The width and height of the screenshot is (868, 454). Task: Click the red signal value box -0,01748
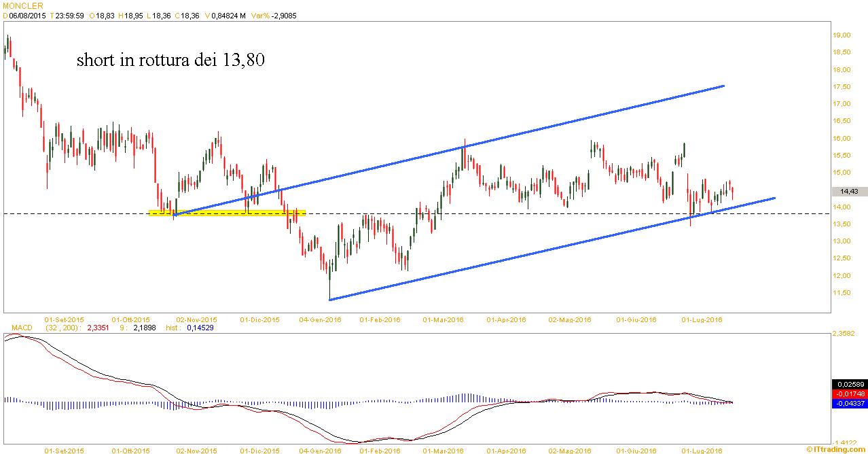click(x=849, y=394)
